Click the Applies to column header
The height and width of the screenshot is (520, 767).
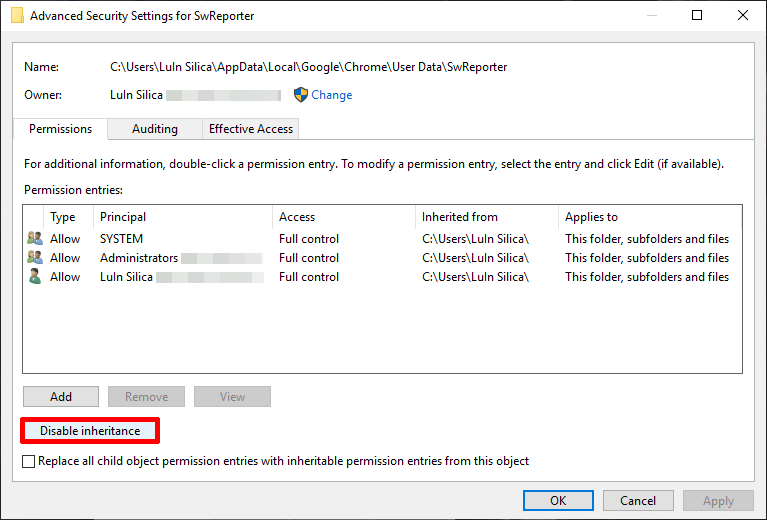click(650, 217)
